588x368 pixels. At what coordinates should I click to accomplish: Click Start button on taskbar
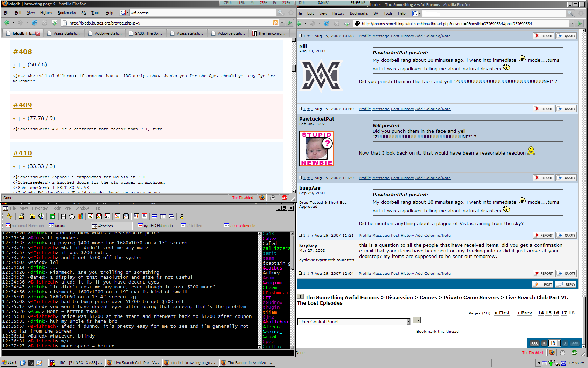click(9, 362)
